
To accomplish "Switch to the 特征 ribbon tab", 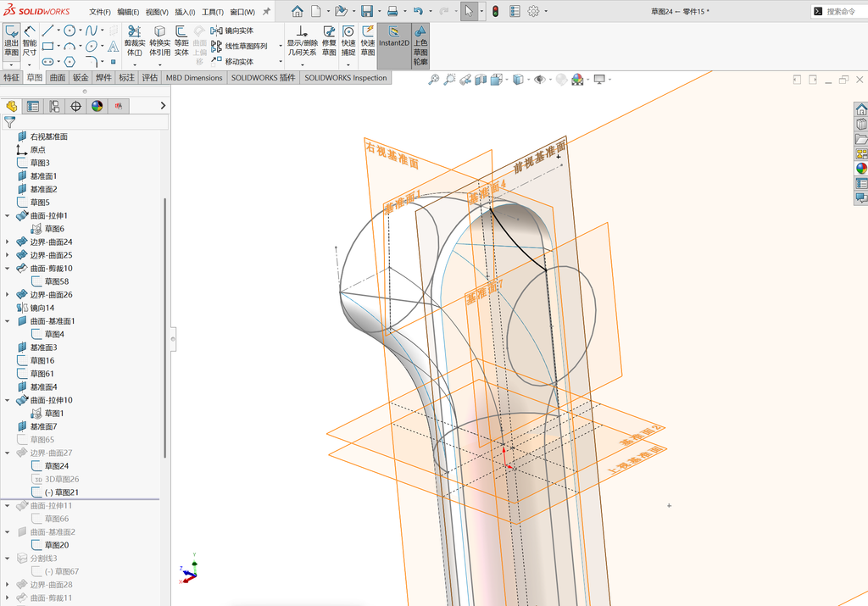I will coord(12,77).
